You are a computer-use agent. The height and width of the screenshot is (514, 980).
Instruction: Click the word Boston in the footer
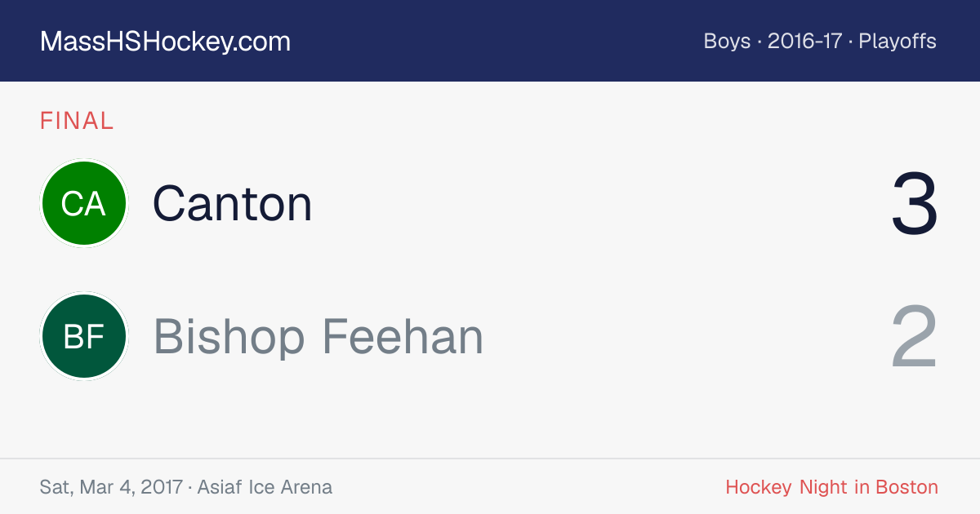(906, 487)
